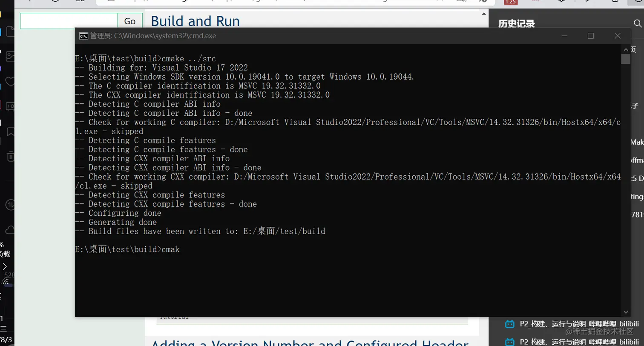Open the bookmark icon in left sidebar
The width and height of the screenshot is (644, 346).
[11, 132]
